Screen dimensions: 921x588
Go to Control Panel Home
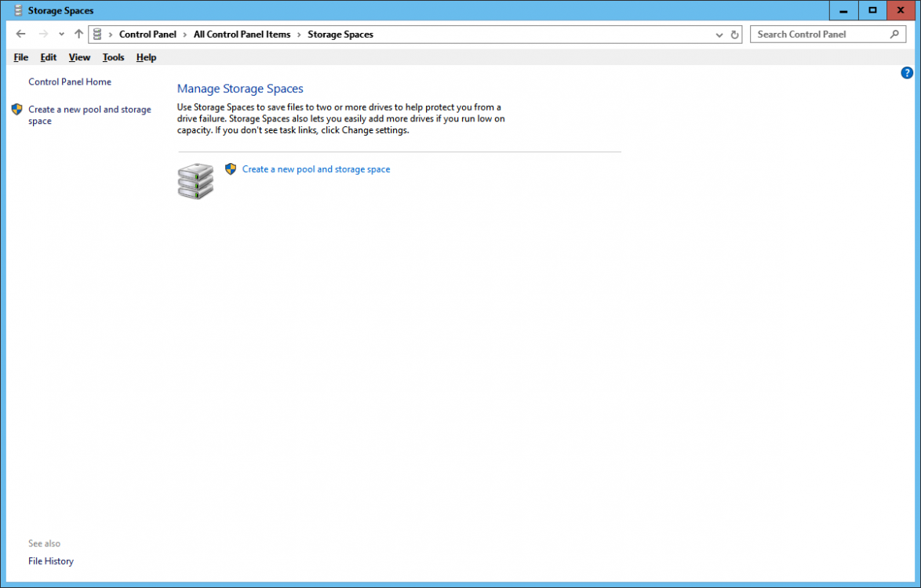(70, 82)
